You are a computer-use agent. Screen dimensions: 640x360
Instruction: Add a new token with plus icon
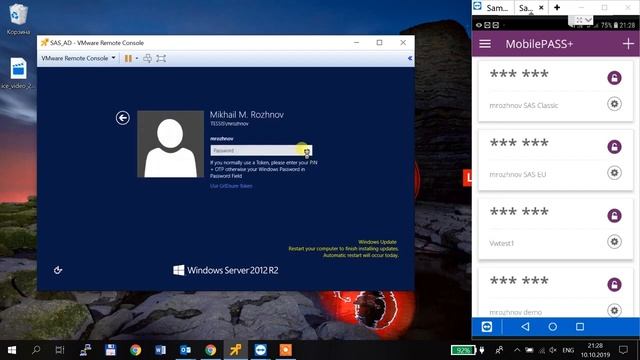pyautogui.click(x=628, y=44)
